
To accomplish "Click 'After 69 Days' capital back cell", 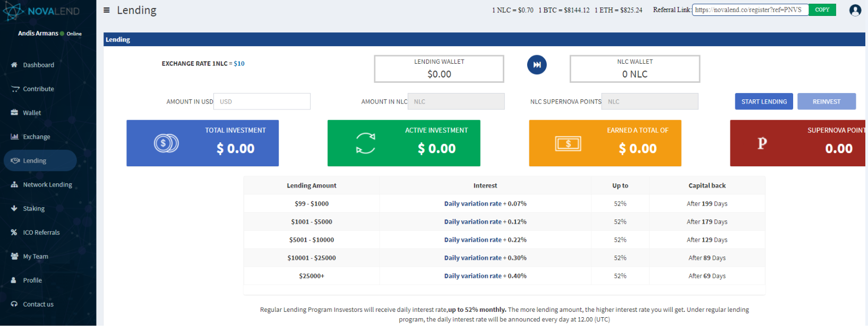I will pos(707,276).
